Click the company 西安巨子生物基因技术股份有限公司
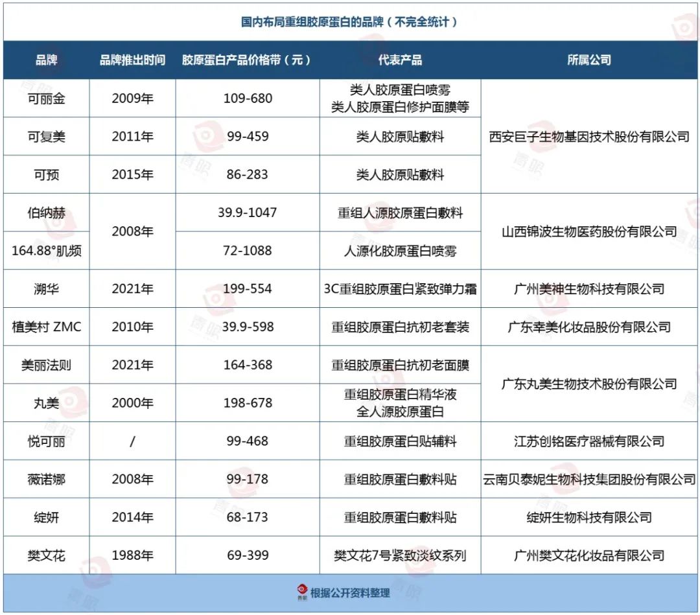700x615 pixels. (589, 137)
